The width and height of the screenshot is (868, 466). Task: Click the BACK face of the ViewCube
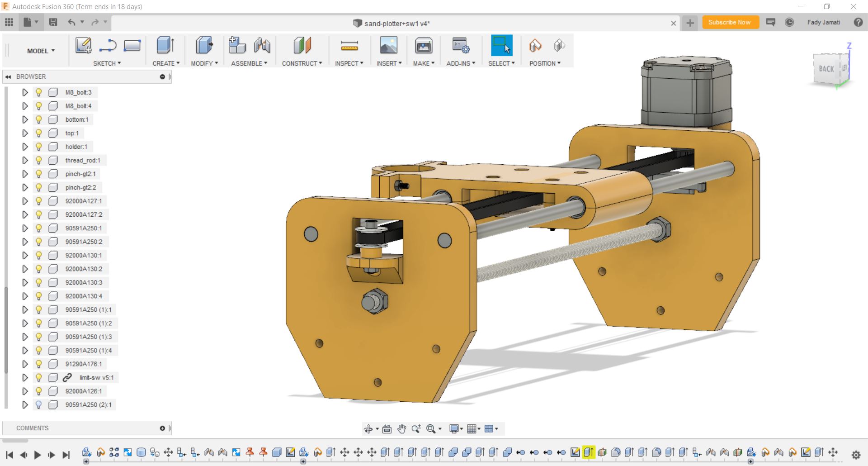point(826,69)
